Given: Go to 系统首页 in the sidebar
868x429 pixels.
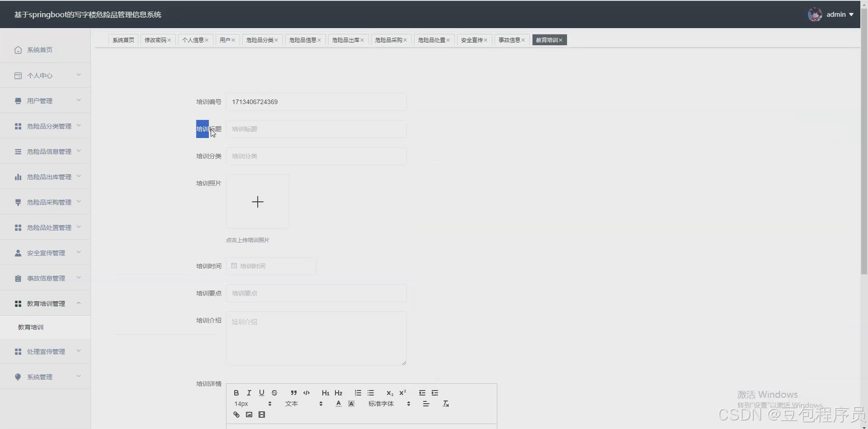Looking at the screenshot, I should click(x=45, y=50).
